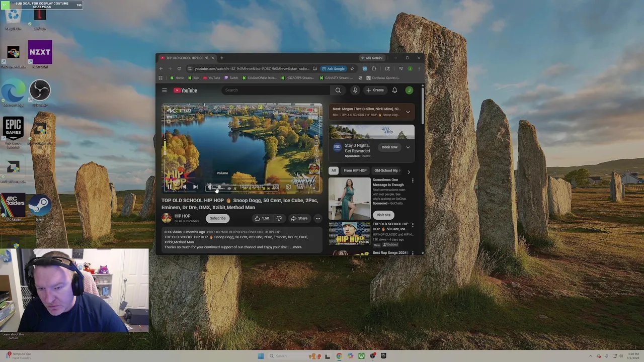Open the Twitch bookmark

point(231,78)
